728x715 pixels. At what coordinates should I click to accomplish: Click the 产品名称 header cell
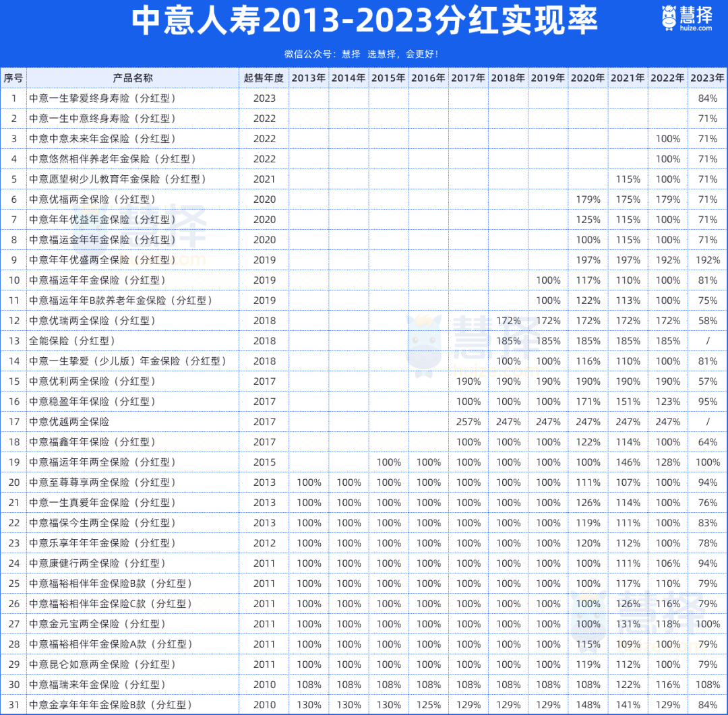[131, 77]
